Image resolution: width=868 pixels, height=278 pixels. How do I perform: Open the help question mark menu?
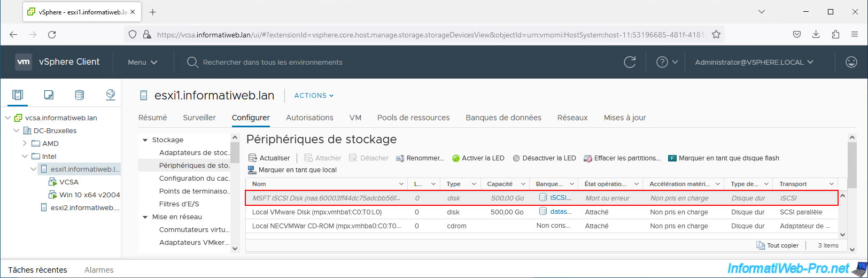tap(667, 62)
